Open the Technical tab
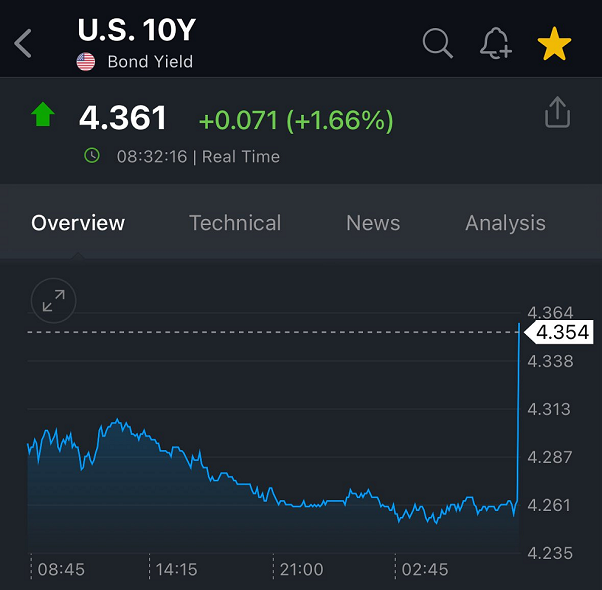The width and height of the screenshot is (602, 590). [235, 223]
